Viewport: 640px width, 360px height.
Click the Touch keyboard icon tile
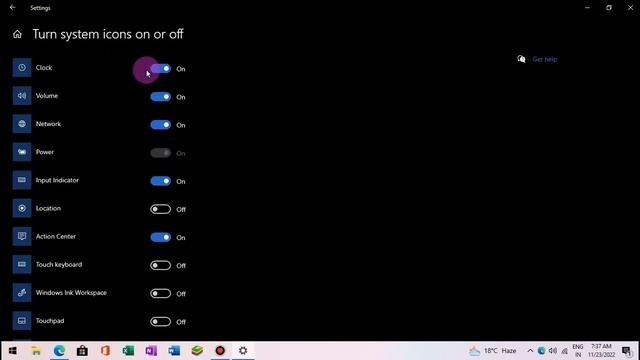tap(22, 264)
